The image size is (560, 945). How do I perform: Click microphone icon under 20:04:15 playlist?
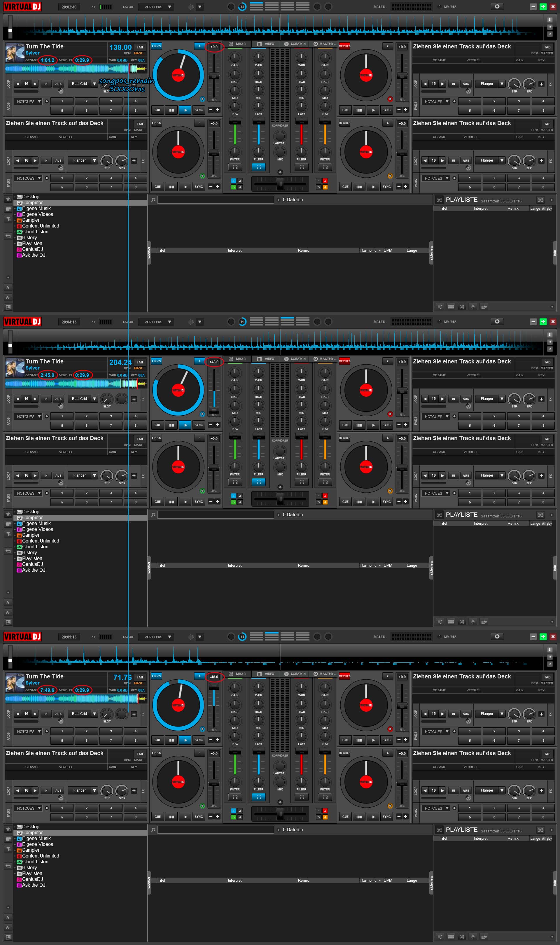coord(473,622)
